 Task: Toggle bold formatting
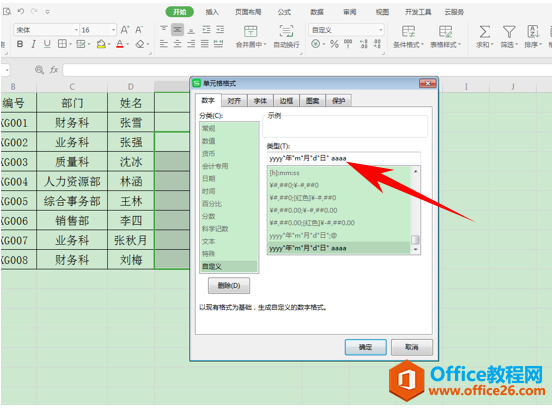[20, 44]
